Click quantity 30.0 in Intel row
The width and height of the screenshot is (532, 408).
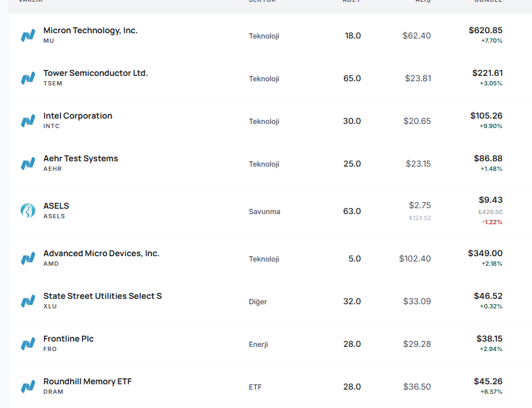352,121
